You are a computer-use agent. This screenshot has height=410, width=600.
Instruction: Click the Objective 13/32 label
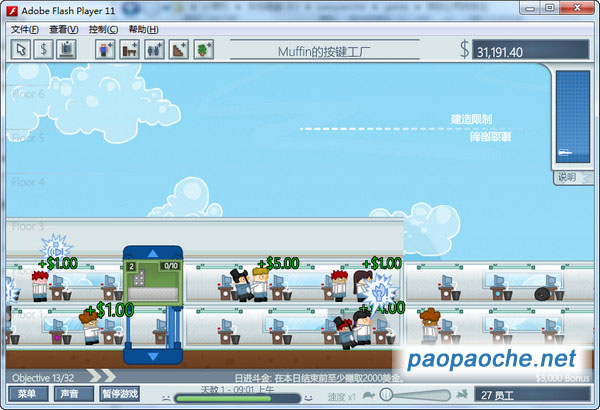(x=43, y=378)
